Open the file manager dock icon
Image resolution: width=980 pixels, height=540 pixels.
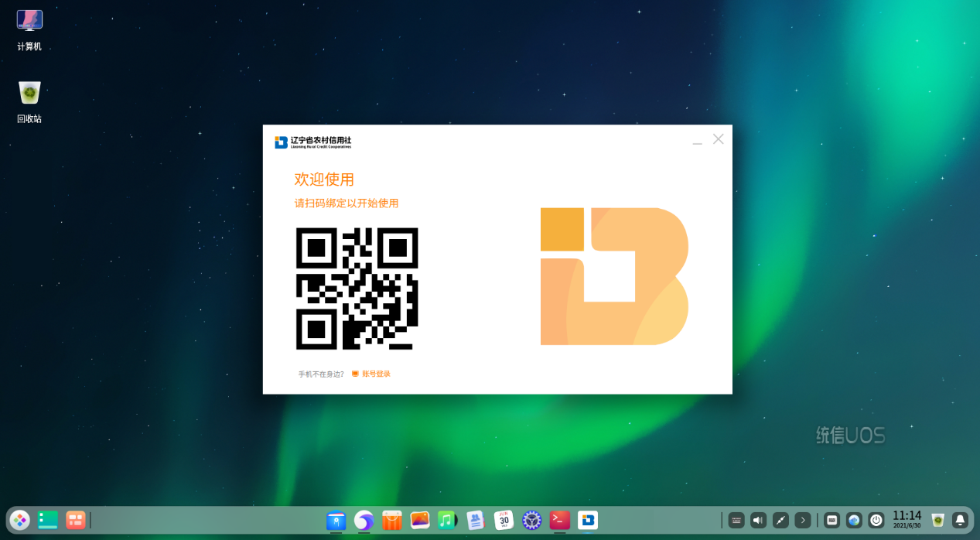pyautogui.click(x=336, y=521)
